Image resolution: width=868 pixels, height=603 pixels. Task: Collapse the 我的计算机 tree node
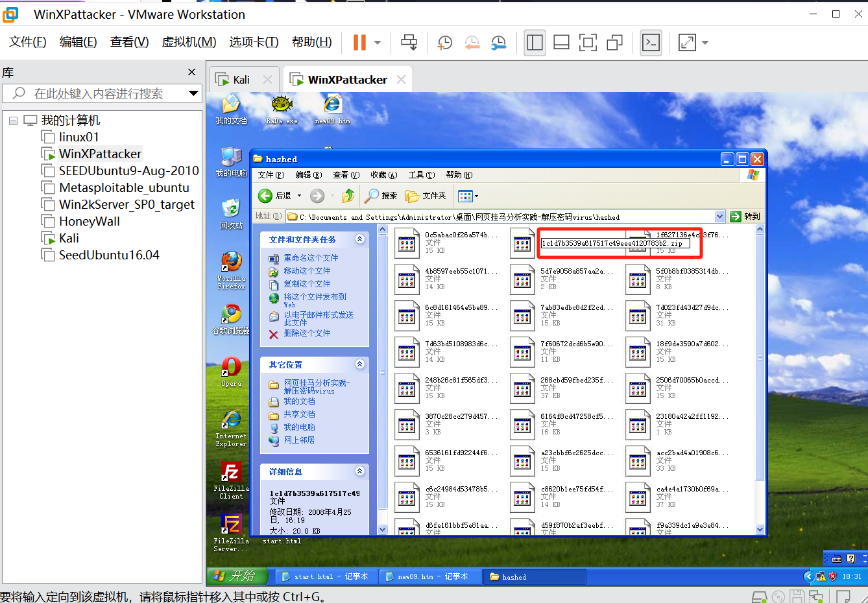point(13,121)
